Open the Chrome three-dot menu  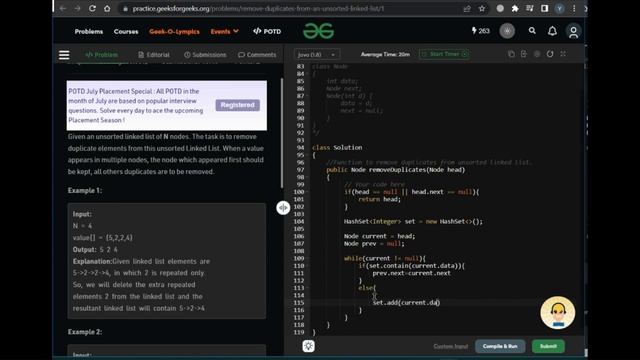point(574,9)
